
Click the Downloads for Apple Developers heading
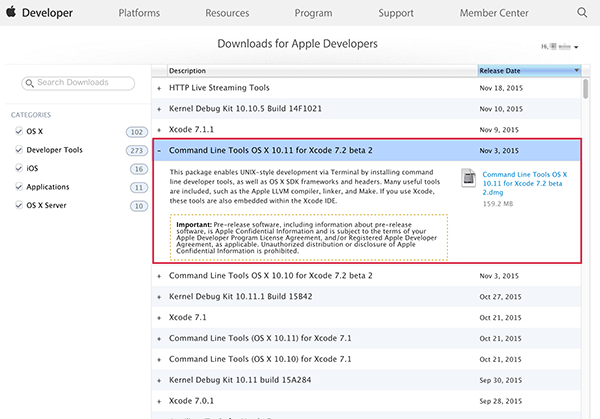[297, 44]
